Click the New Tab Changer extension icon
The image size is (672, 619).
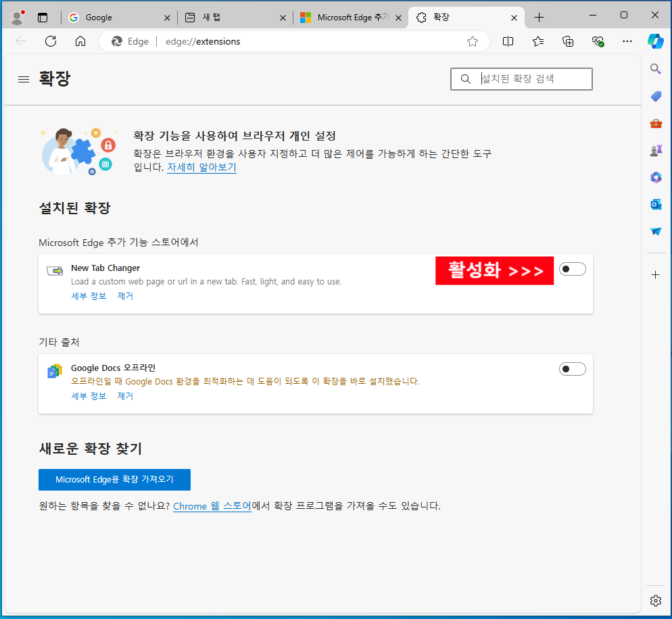(x=55, y=271)
